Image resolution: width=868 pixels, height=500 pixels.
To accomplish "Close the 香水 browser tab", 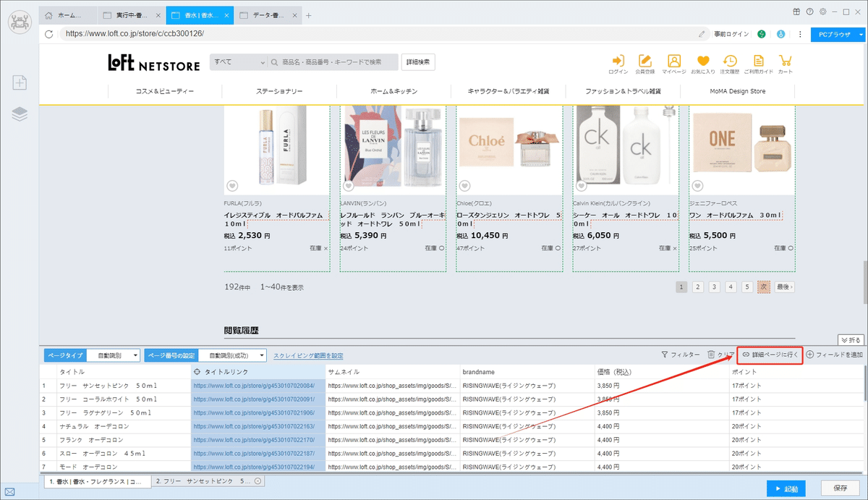I will (227, 15).
